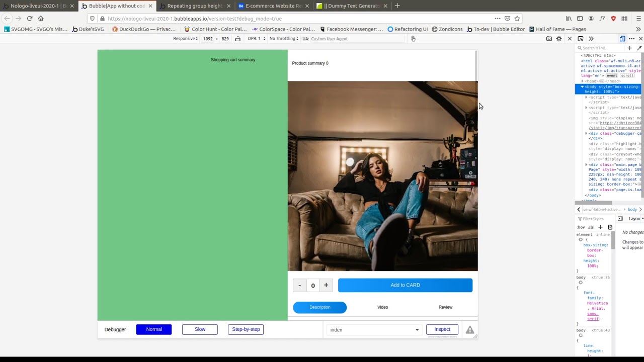Open the red shield extension icon
The image size is (644, 362).
[x=613, y=19]
